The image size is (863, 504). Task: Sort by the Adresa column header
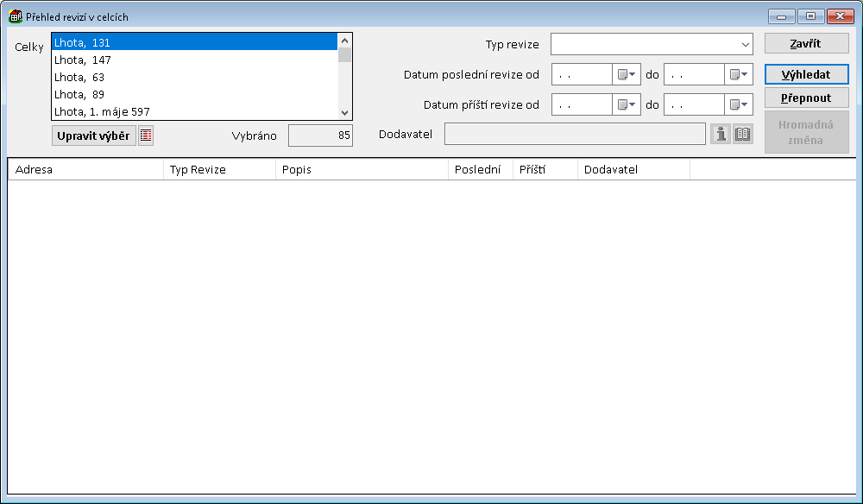[x=85, y=169]
